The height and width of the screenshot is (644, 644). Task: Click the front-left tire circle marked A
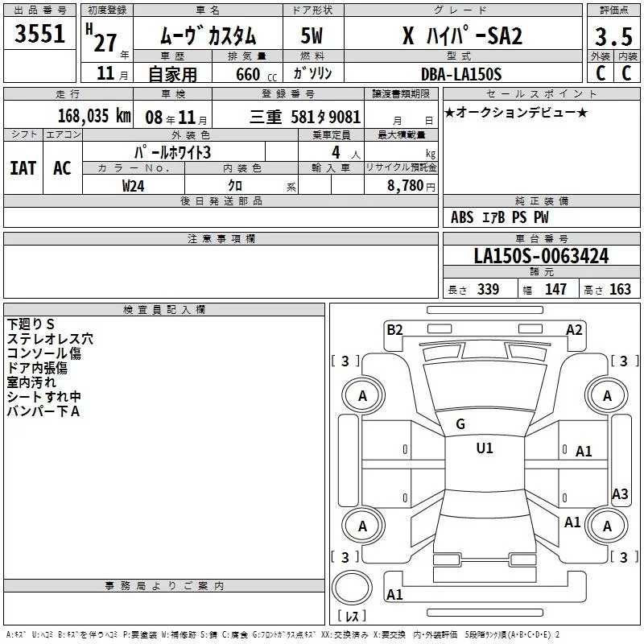363,395
